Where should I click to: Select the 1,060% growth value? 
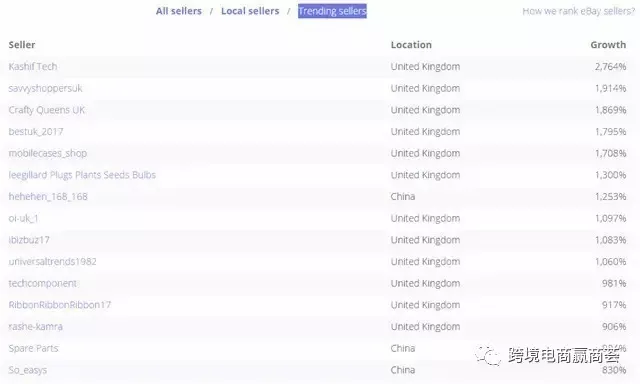pyautogui.click(x=611, y=262)
